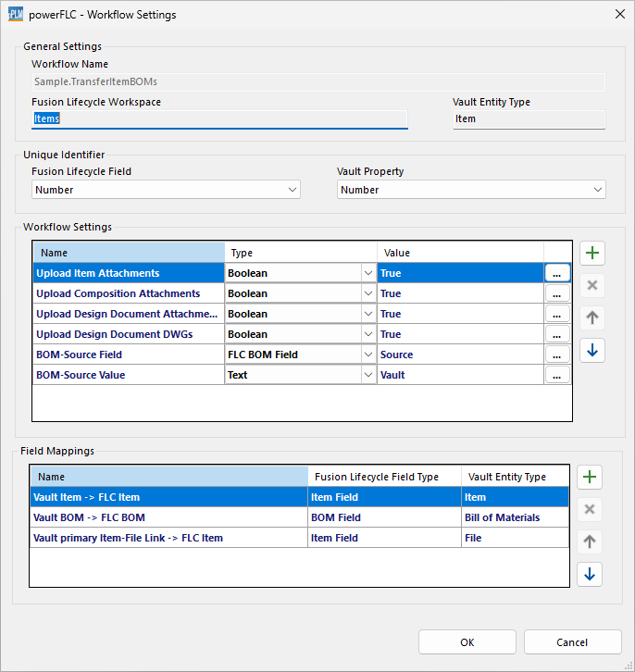This screenshot has width=635, height=672.
Task: Add a new workflow setting with the plus icon
Action: [591, 253]
